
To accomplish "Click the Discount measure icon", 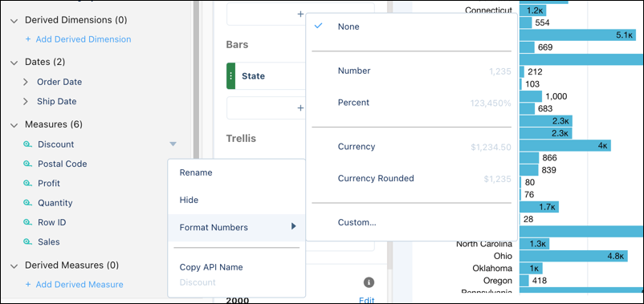I will coord(27,144).
